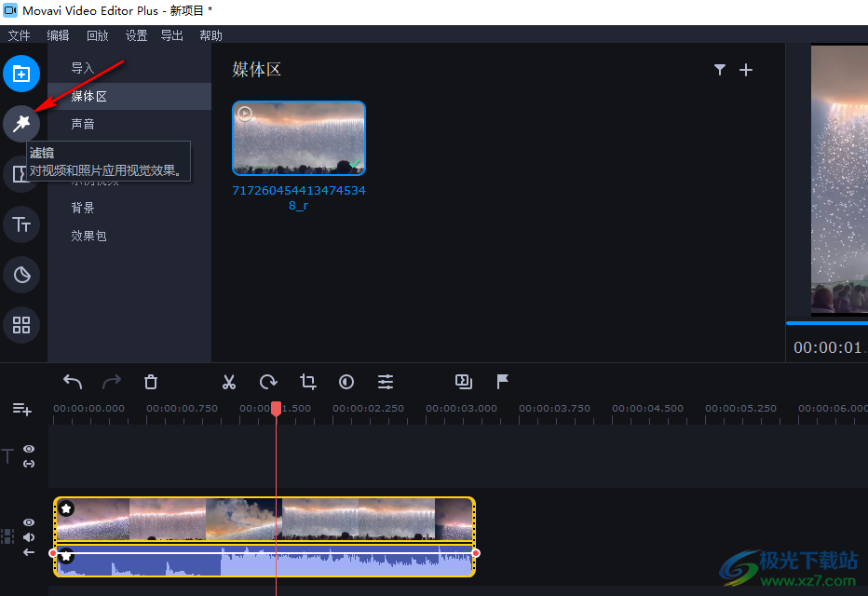Click the star on video clip
Viewport: 868px width, 596px height.
tap(66, 508)
